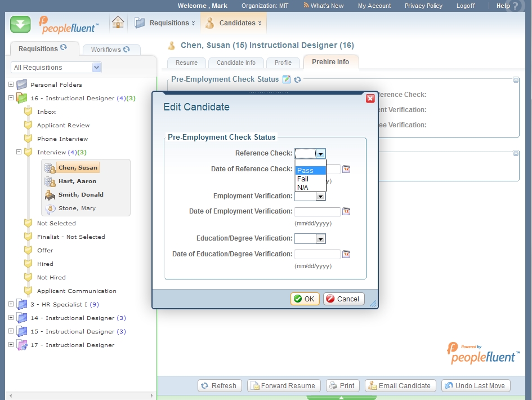Click the refresh icon on Requisitions tab
Screen dimensions: 532x400
(64, 48)
